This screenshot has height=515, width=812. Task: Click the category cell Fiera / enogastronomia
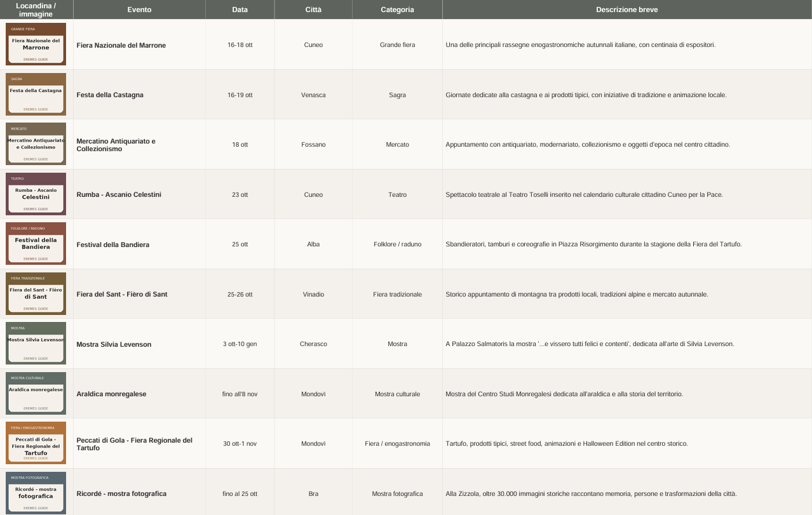pos(397,444)
